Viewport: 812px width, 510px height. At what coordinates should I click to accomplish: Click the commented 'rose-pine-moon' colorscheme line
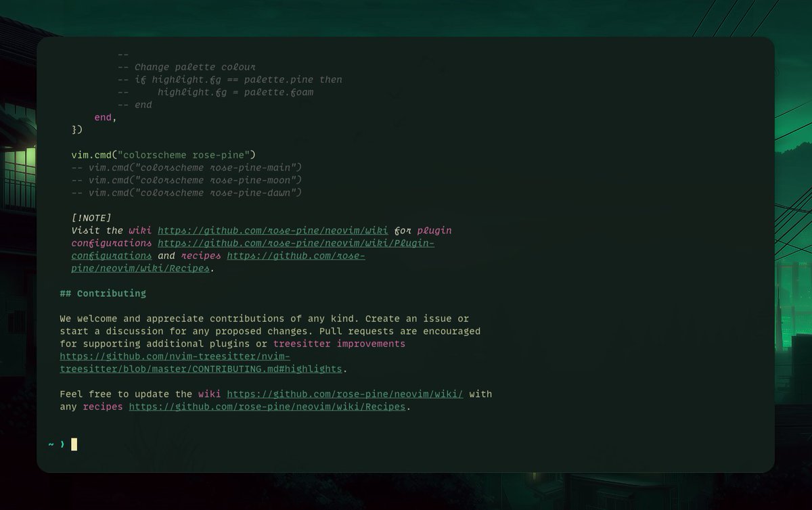pos(186,180)
